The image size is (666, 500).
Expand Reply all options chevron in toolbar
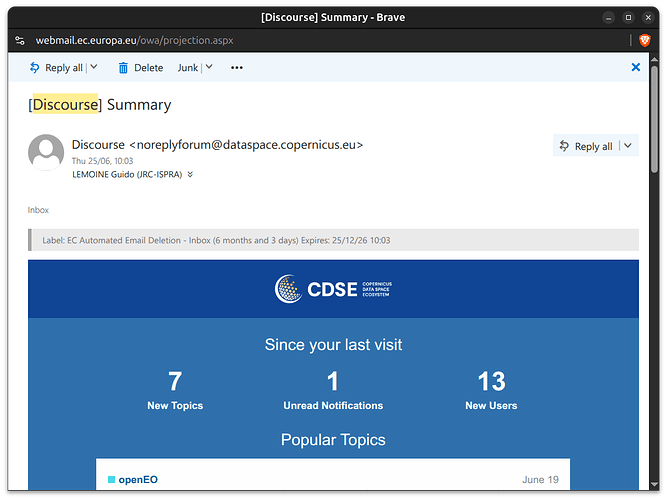click(94, 67)
